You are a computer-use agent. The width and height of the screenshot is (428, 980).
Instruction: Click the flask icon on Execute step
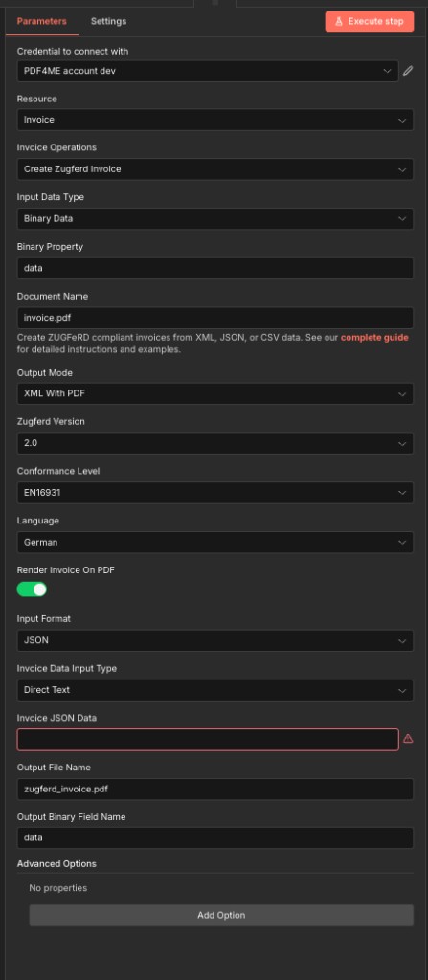339,21
